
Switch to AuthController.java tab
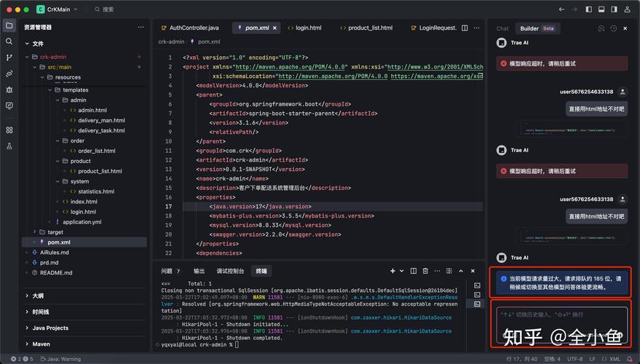click(x=190, y=28)
